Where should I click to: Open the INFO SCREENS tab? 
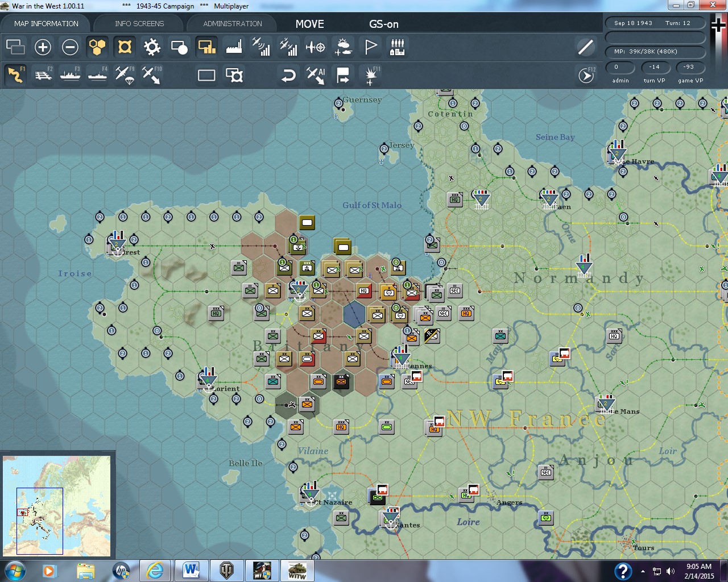tap(139, 23)
